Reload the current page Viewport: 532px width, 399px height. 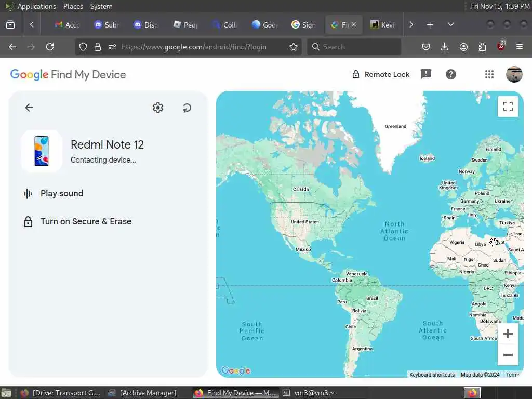(50, 47)
